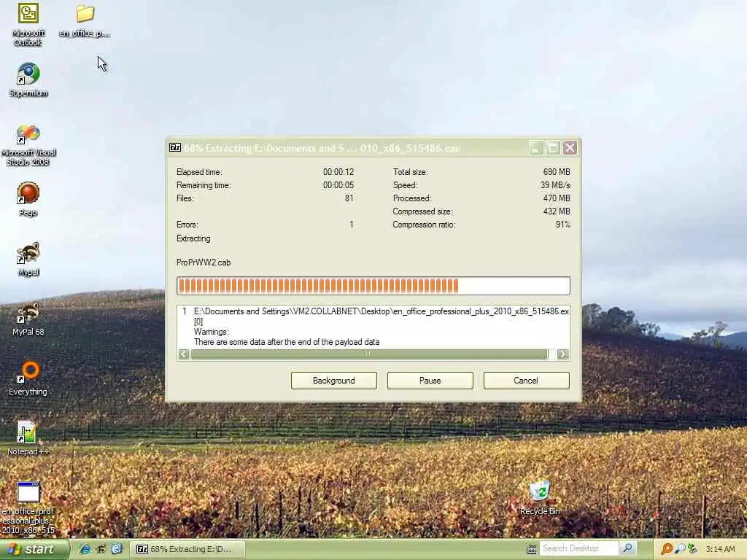Click the orange magnifier tray icon
This screenshot has width=747, height=560.
667,549
